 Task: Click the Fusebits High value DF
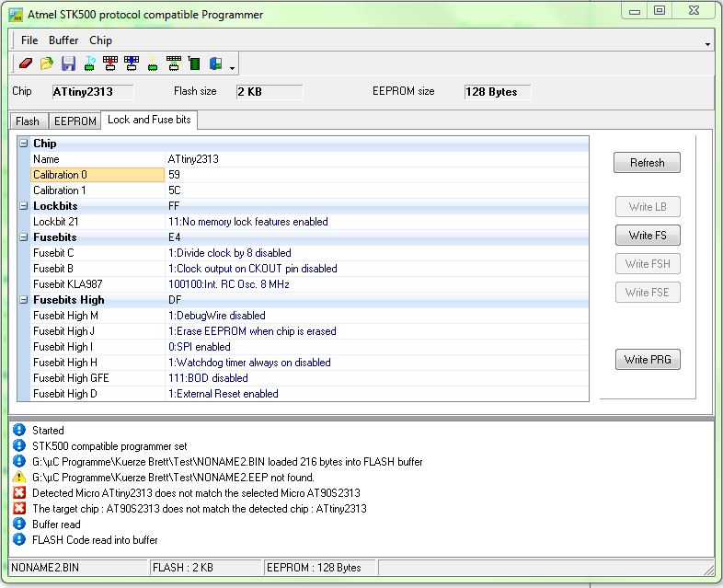click(175, 300)
